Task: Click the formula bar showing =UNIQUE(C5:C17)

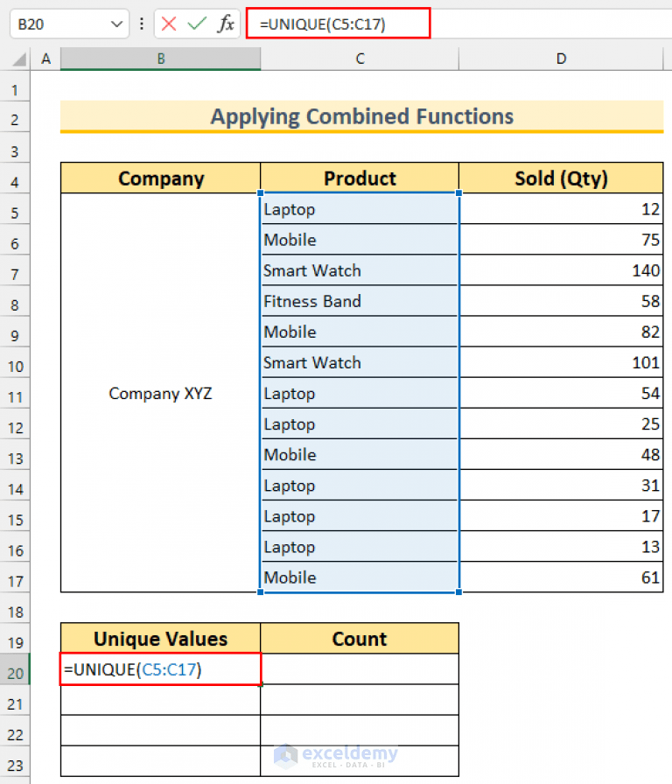Action: [339, 24]
